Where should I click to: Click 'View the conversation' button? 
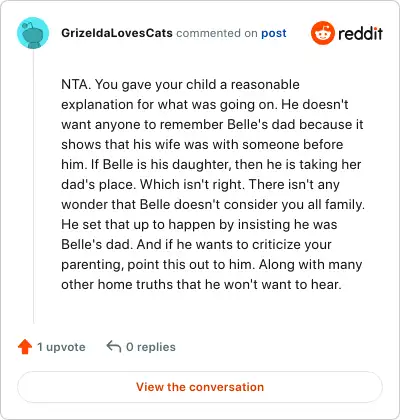tap(200, 387)
